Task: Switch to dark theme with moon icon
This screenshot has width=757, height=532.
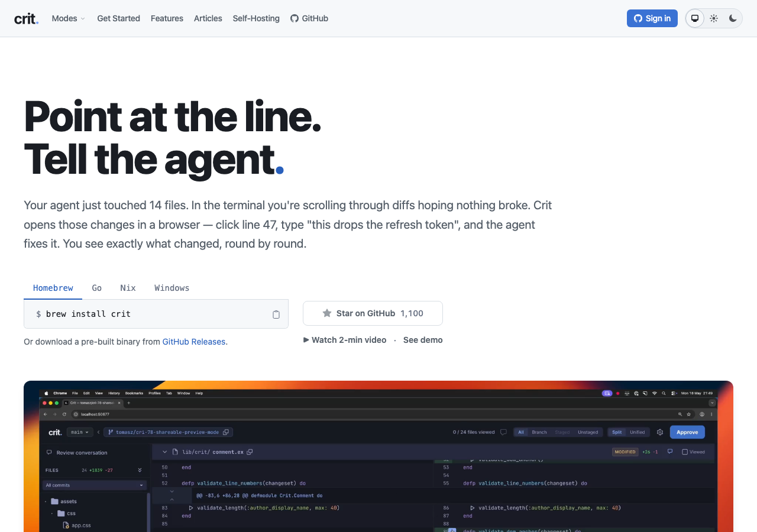Action: click(733, 18)
